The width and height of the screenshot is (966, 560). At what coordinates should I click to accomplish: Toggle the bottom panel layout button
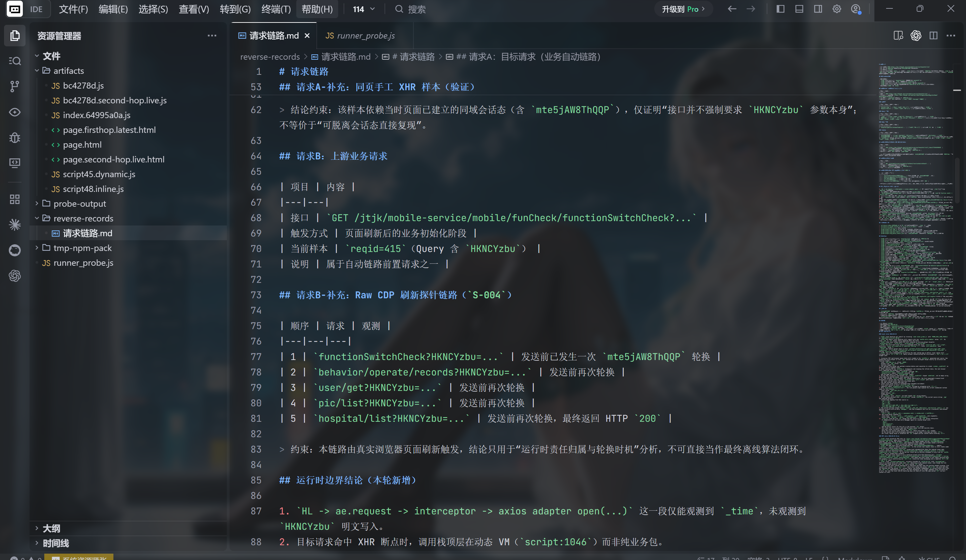point(799,9)
